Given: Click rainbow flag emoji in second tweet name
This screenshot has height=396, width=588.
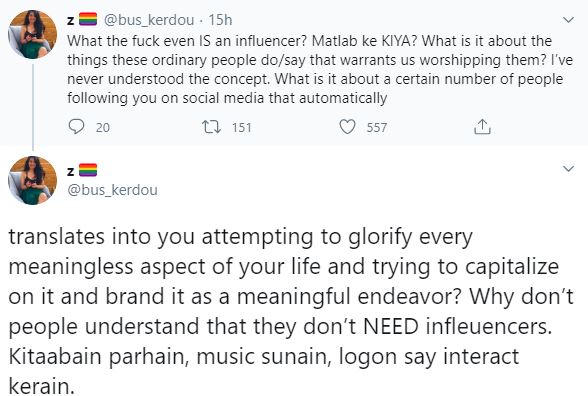Looking at the screenshot, I should click(88, 170).
